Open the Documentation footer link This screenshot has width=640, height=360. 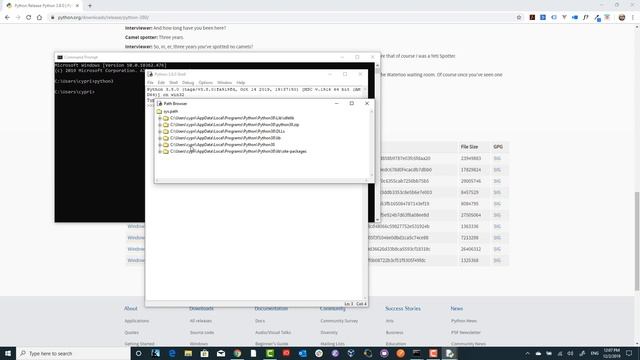(271, 309)
